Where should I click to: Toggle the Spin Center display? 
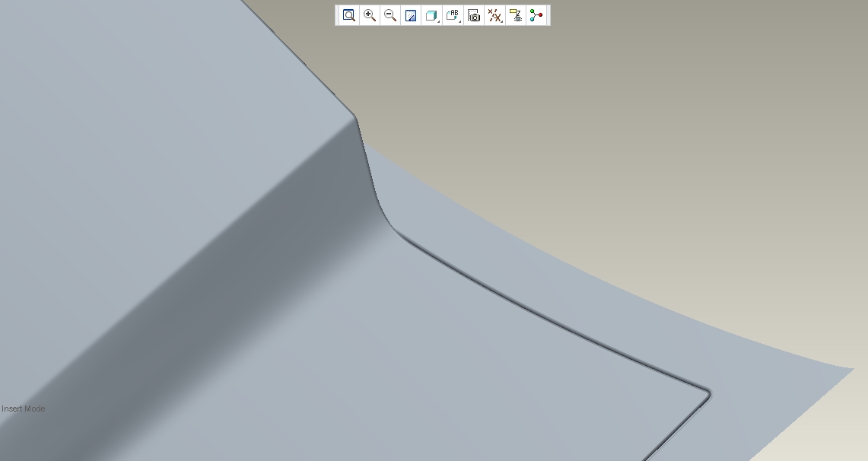tap(536, 15)
